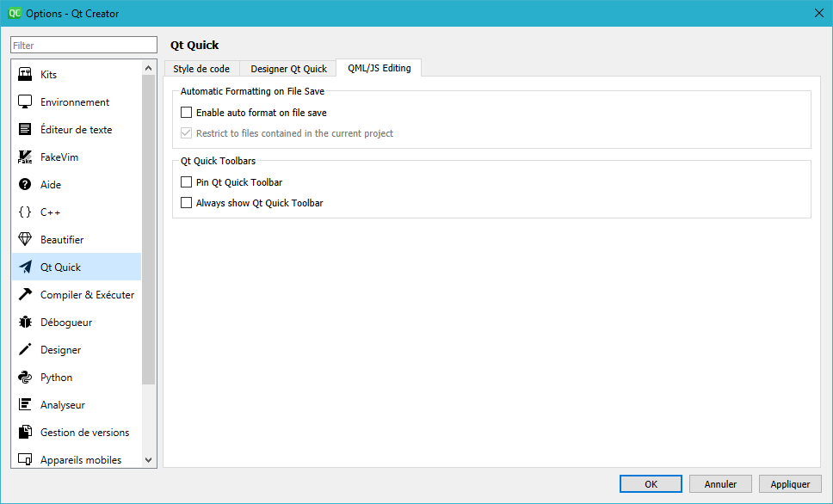Viewport: 833px width, 504px height.
Task: Click the Annuler button
Action: tap(720, 484)
